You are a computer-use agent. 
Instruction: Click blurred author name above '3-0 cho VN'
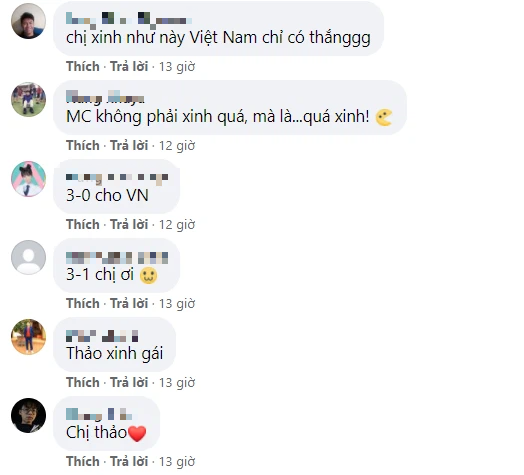pyautogui.click(x=117, y=179)
